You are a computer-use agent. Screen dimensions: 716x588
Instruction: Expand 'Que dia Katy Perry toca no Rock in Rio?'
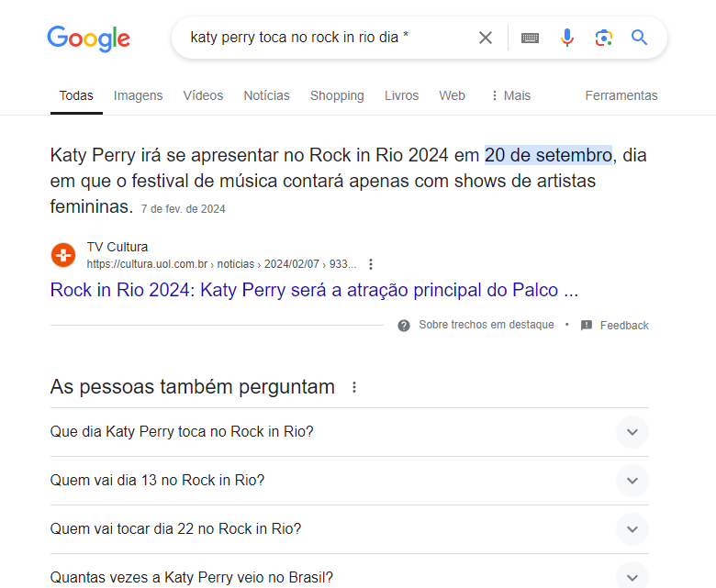[x=350, y=431]
